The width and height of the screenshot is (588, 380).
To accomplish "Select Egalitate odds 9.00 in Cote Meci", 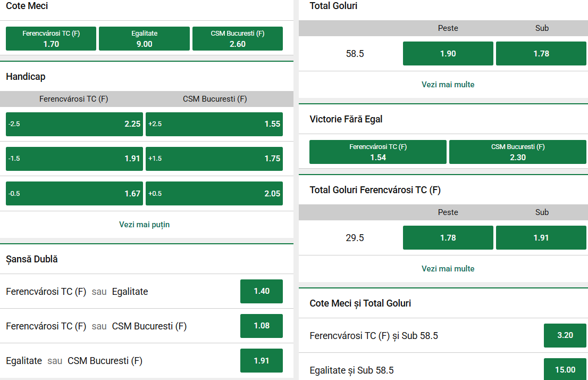I will tap(144, 39).
